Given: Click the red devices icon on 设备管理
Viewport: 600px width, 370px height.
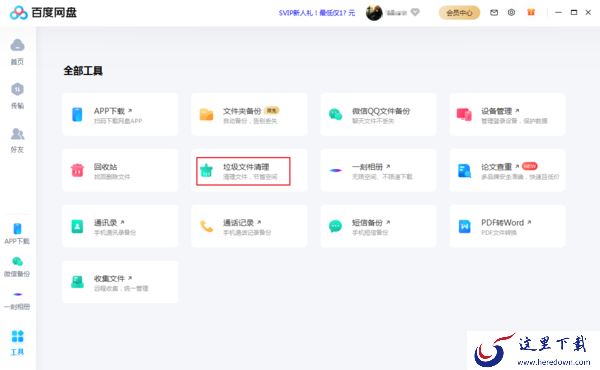Looking at the screenshot, I should click(464, 114).
